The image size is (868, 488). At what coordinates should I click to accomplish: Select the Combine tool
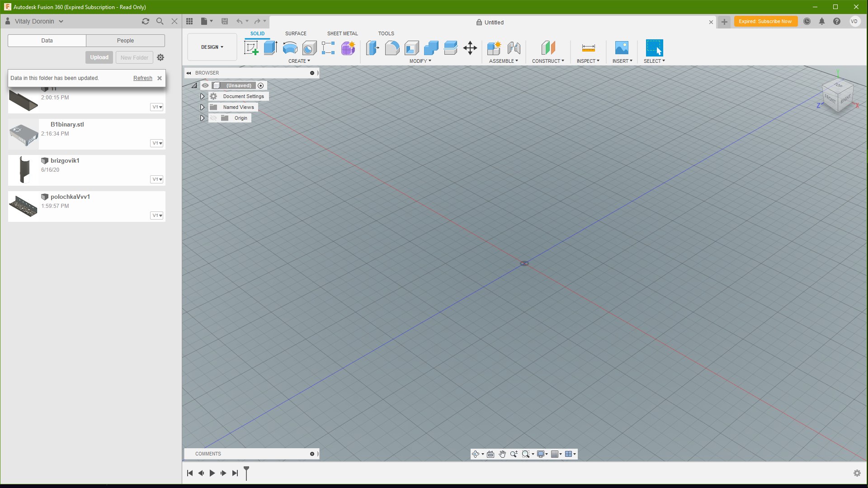(x=431, y=47)
